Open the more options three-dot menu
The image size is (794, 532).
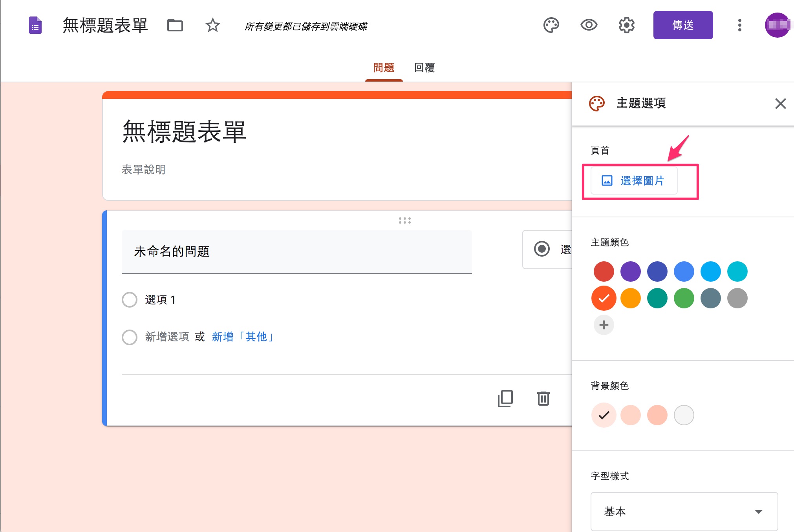coord(739,25)
